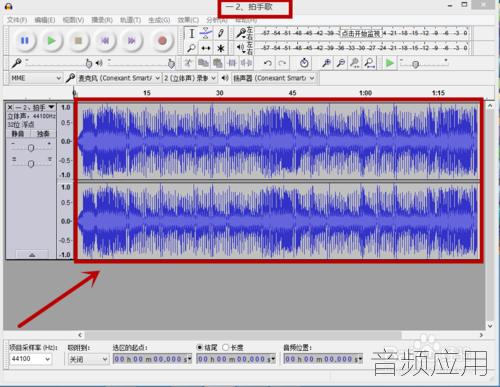Select the Length (长度) radio button
This screenshot has height=387, width=500.
click(226, 348)
